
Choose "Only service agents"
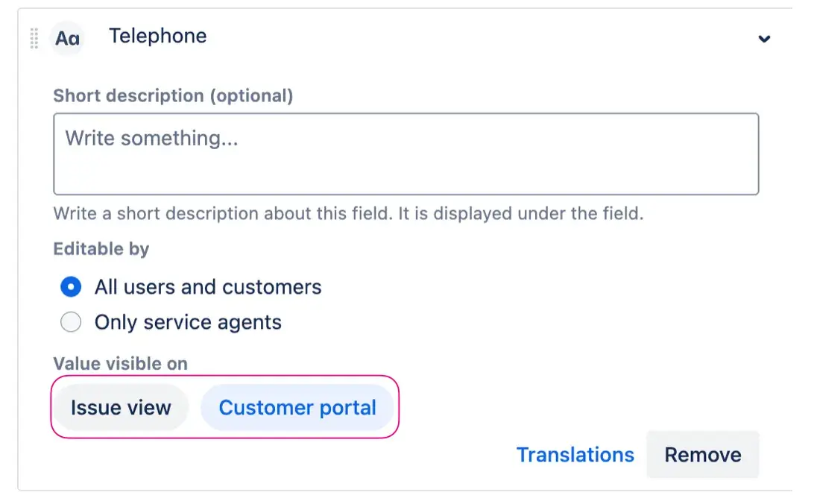click(71, 321)
